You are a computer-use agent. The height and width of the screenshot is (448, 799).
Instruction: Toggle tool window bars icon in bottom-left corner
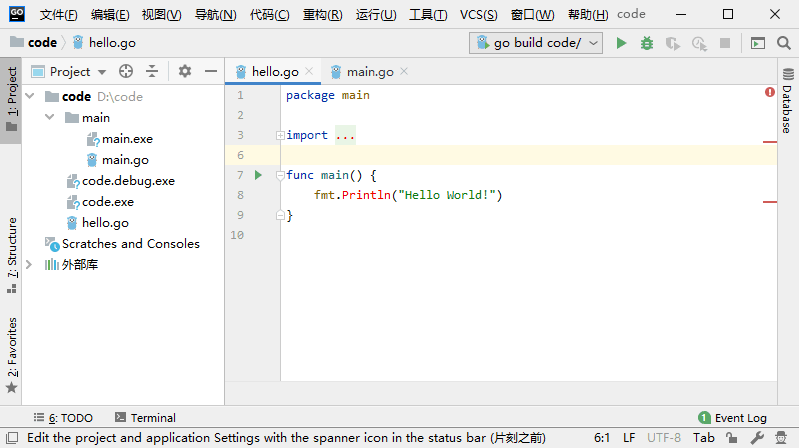(10, 438)
